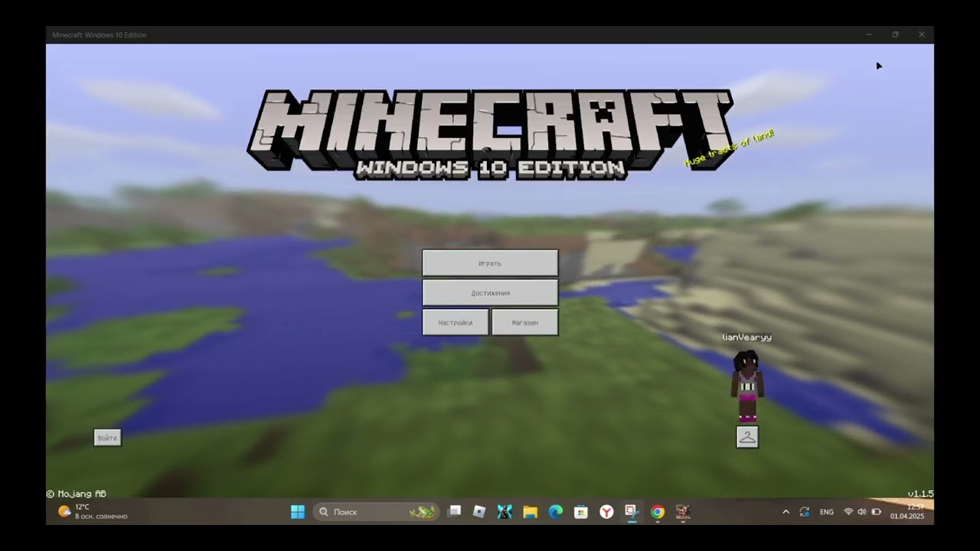Open the blue X-shaped game icon on taskbar
The height and width of the screenshot is (551, 980).
(505, 512)
